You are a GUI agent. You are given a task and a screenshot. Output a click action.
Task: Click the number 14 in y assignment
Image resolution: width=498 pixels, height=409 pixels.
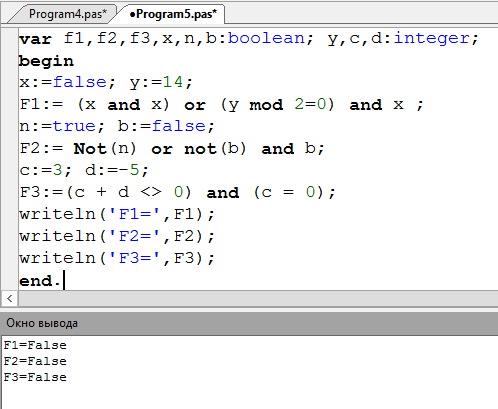pos(173,82)
